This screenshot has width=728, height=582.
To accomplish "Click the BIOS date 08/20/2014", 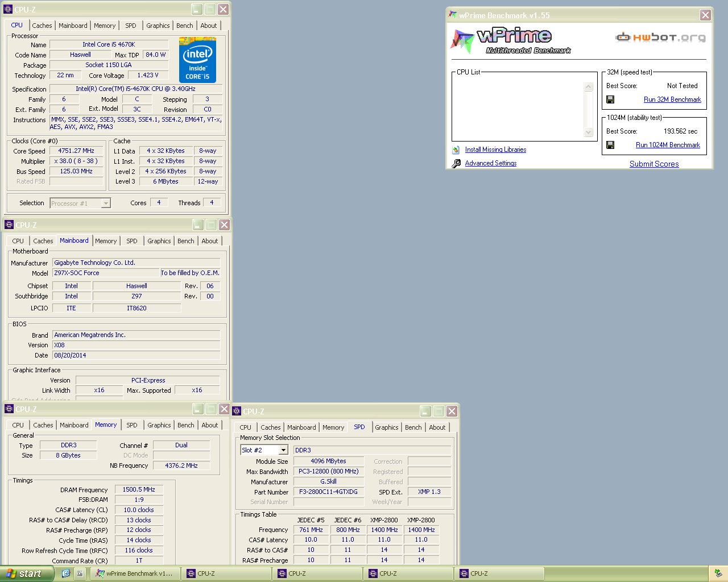I will click(136, 356).
